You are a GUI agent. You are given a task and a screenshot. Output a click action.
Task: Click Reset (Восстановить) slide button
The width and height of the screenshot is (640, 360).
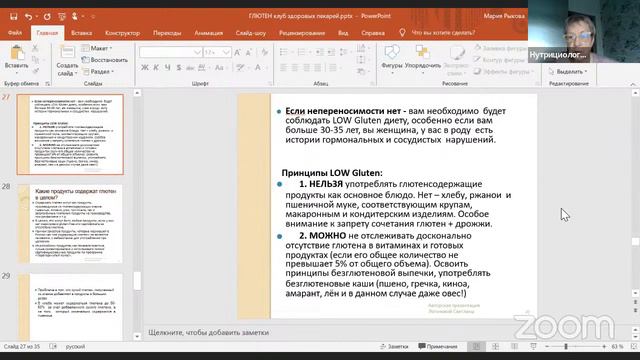pos(104,60)
